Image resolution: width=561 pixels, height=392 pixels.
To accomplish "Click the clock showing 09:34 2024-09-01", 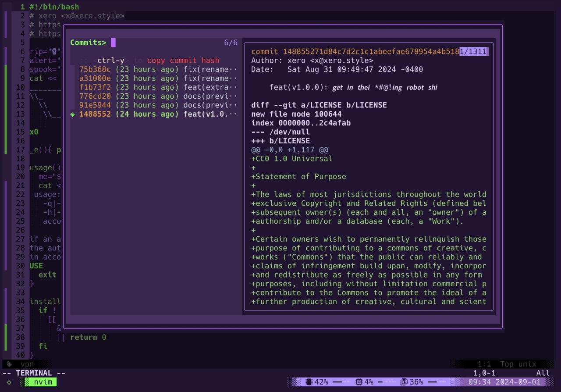I will coord(503,382).
